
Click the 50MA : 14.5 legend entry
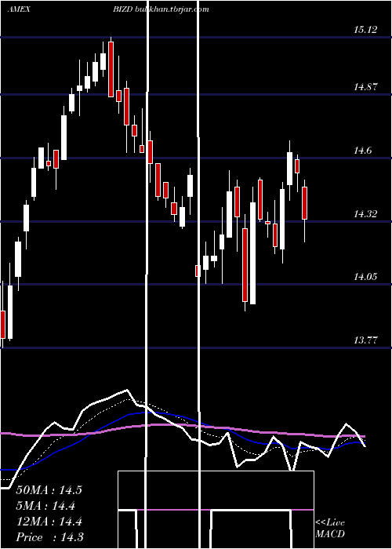[x=49, y=490]
